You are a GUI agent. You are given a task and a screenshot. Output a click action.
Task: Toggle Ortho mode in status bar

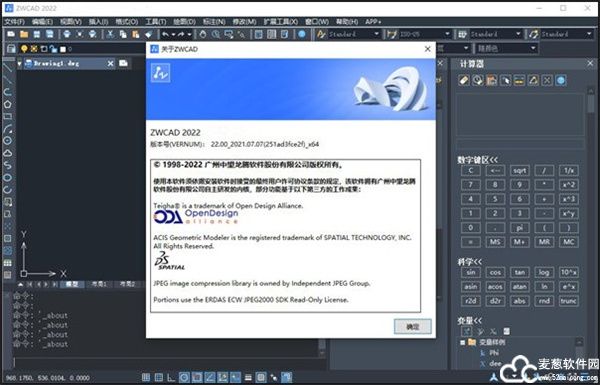tap(171, 377)
